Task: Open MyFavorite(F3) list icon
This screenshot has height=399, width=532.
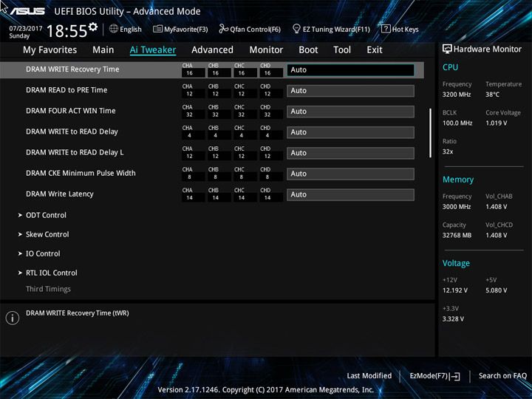Action: coord(157,29)
